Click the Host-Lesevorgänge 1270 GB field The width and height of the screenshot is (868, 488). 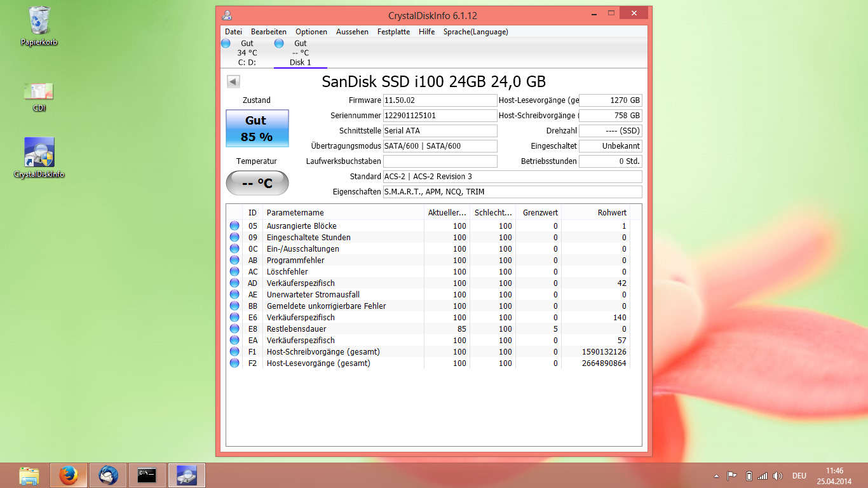click(x=611, y=100)
